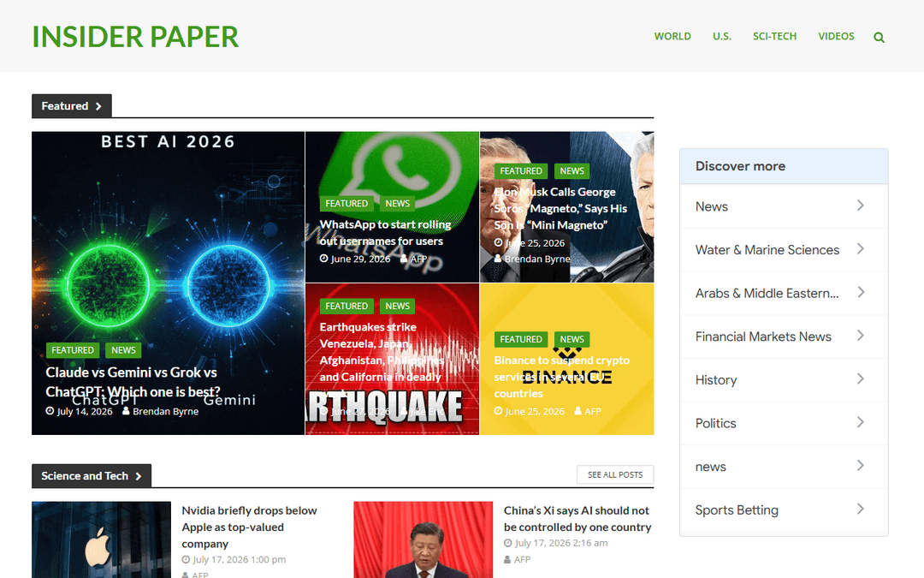Image resolution: width=924 pixels, height=578 pixels.
Task: Open the Water & Marine Sciences link
Action: pos(767,250)
